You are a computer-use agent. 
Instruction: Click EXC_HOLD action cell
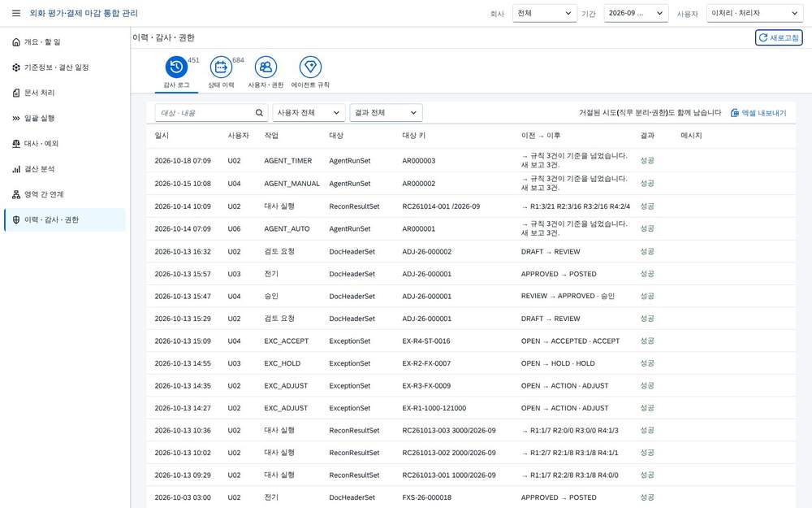283,363
